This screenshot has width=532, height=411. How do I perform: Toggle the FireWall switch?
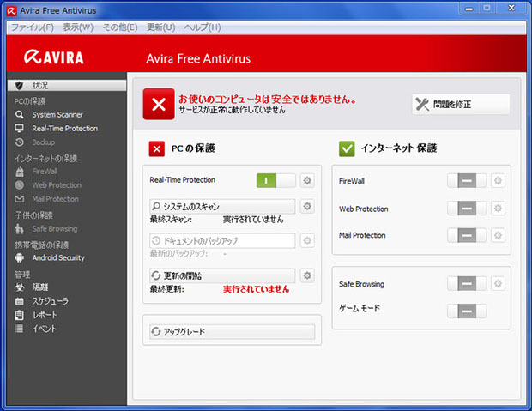[467, 180]
